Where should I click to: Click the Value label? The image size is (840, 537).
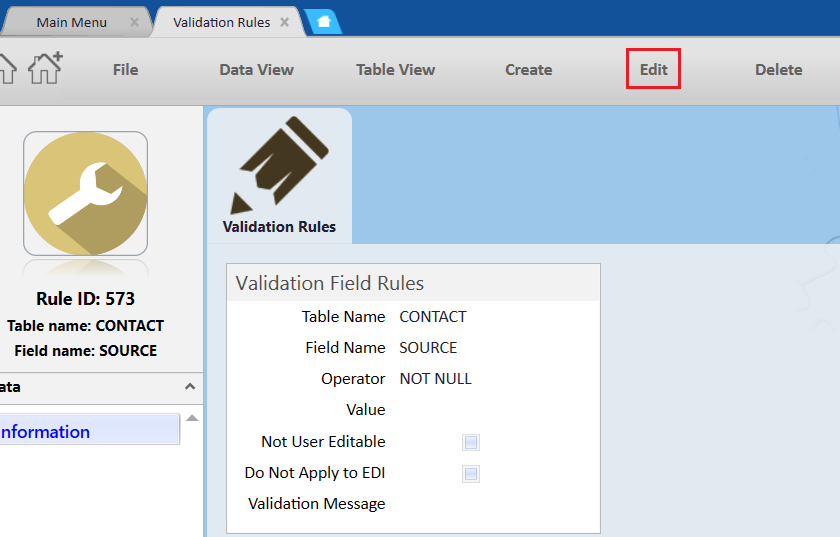(x=366, y=410)
